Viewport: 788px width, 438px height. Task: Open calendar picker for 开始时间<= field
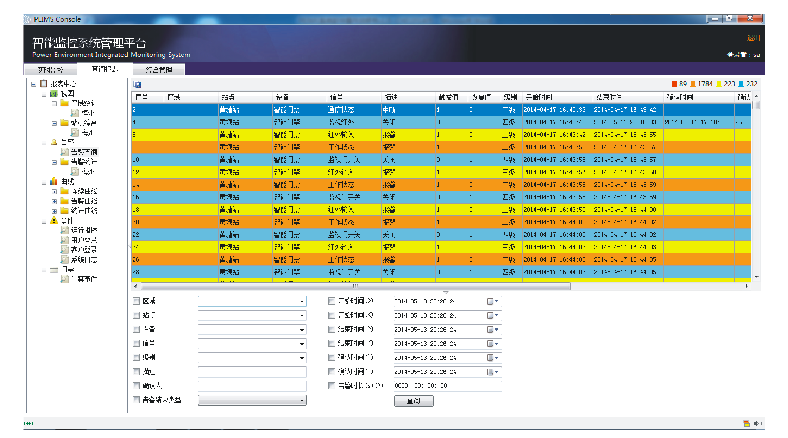pos(492,315)
